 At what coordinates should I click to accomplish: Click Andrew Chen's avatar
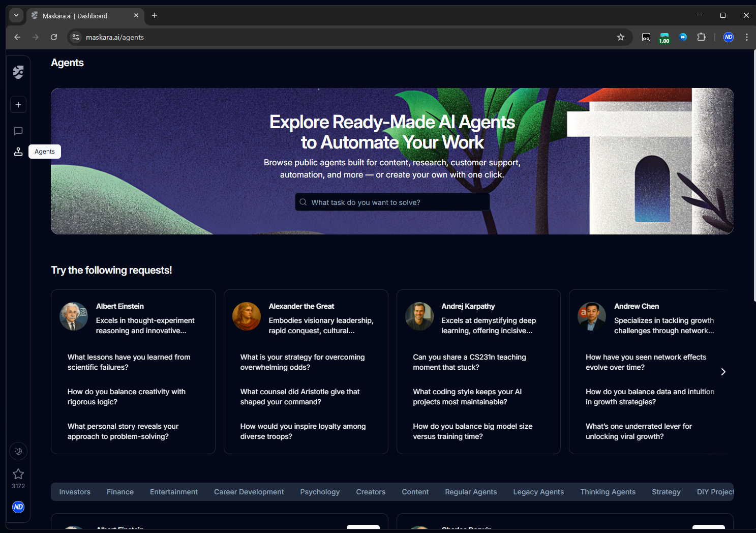592,316
